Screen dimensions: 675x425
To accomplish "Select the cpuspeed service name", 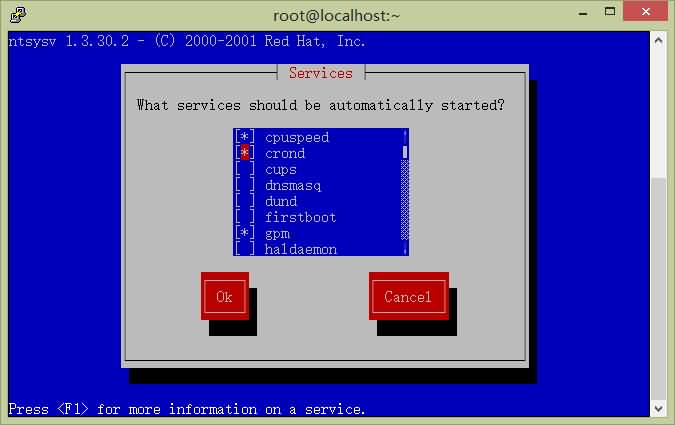I will tap(297, 137).
